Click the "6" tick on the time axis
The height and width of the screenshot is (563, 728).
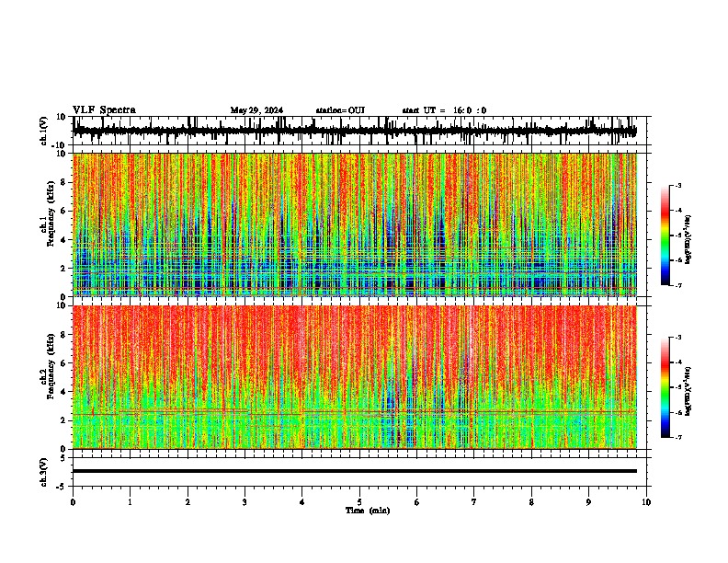point(417,502)
